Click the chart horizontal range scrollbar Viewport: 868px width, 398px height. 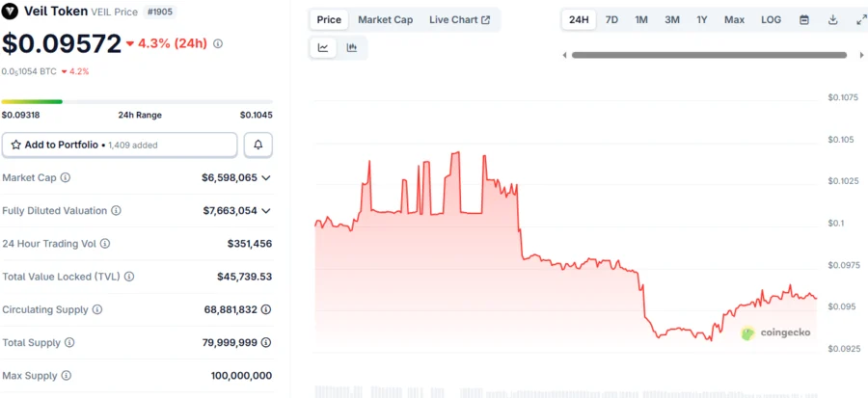pyautogui.click(x=713, y=55)
